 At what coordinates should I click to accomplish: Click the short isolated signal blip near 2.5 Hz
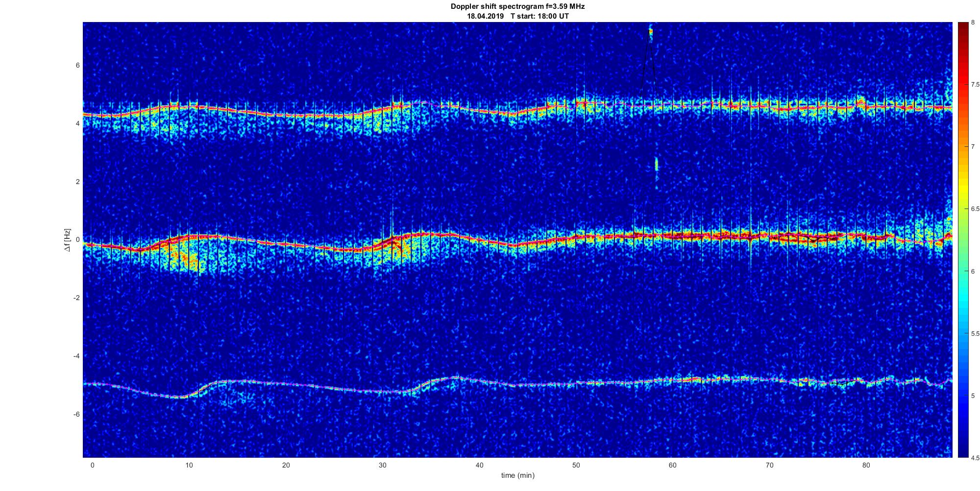coord(656,164)
